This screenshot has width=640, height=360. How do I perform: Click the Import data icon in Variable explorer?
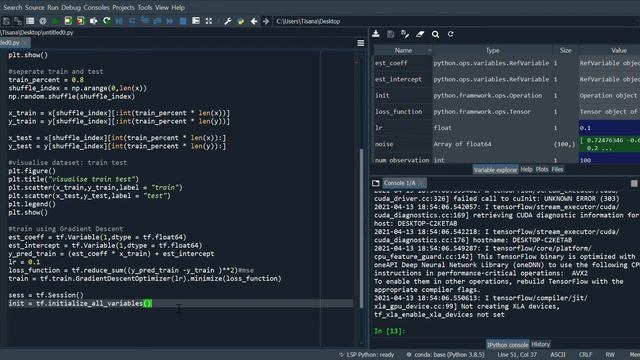tap(376, 34)
